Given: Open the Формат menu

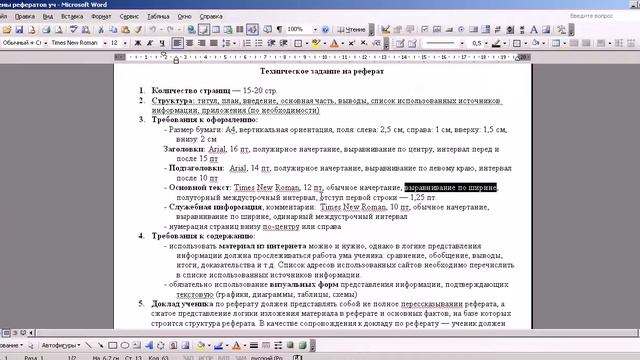Looking at the screenshot, I should [x=101, y=16].
